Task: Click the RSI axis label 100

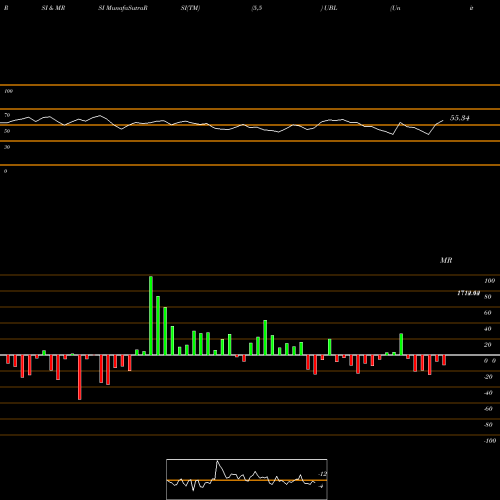Action: 8,91
